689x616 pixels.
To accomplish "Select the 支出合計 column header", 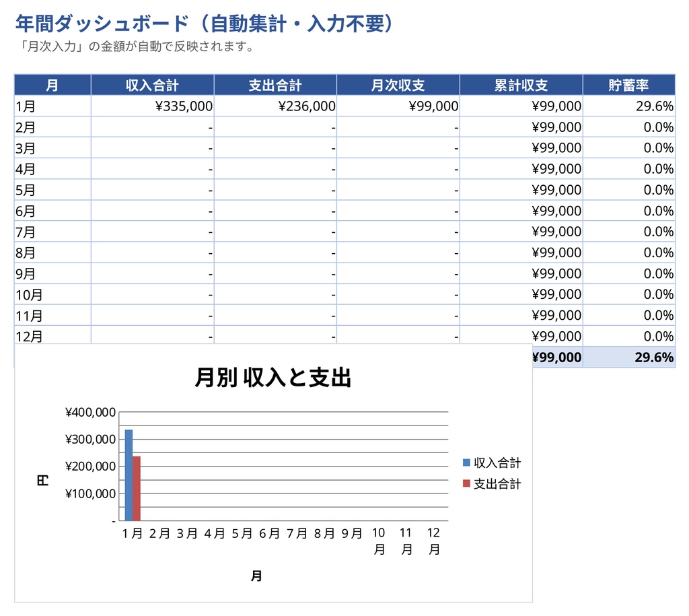I will tap(275, 85).
